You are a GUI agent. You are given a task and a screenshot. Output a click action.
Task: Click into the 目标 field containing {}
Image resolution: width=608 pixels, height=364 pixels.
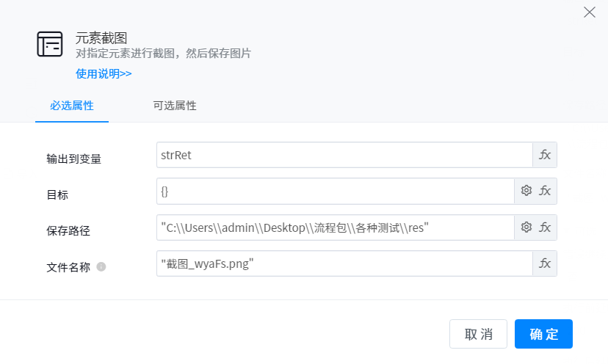335,191
